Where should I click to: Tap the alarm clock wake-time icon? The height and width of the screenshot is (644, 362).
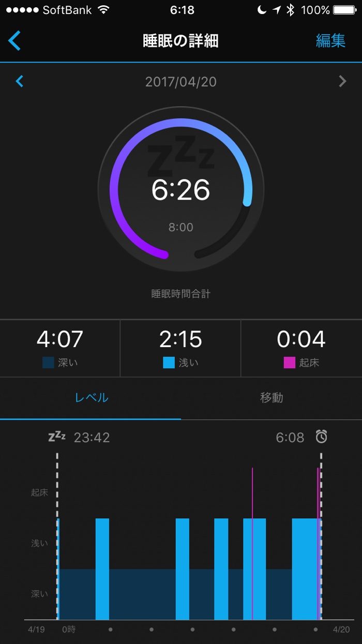click(x=322, y=437)
